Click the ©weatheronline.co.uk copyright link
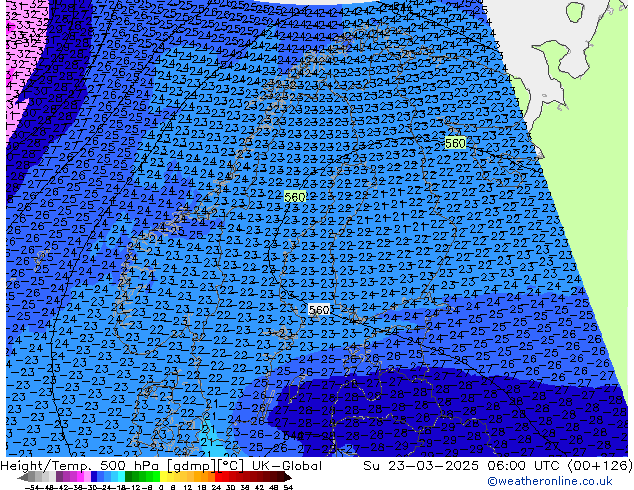Screen dimensions: 634x490 pyautogui.click(x=550, y=481)
